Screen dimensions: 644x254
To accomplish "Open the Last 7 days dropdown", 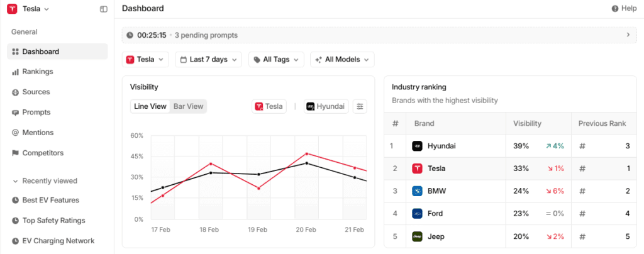I will pos(208,60).
